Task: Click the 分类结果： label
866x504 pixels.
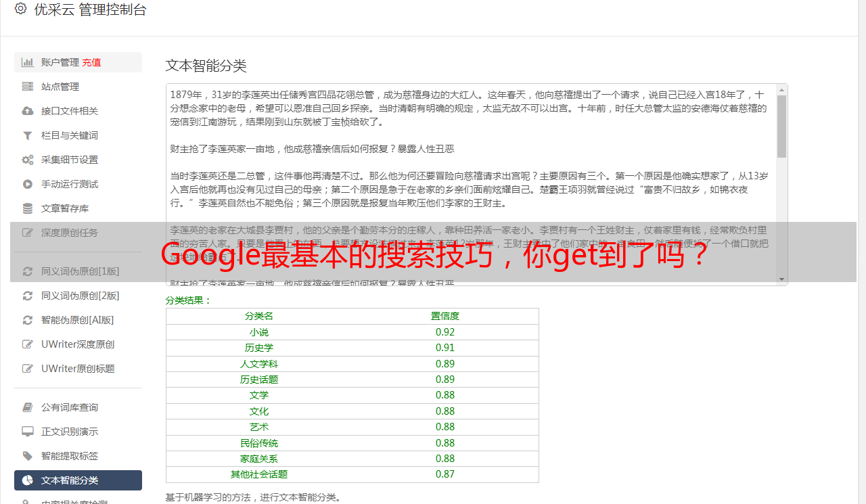Action: pyautogui.click(x=189, y=300)
